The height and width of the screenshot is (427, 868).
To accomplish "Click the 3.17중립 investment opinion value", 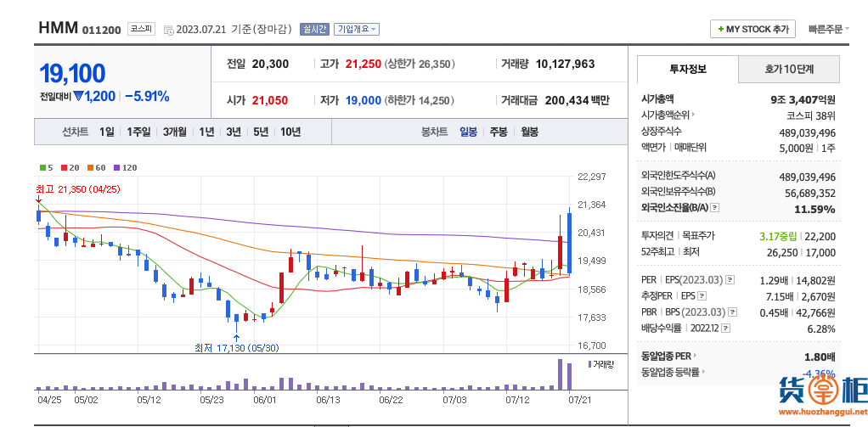I will tap(779, 236).
